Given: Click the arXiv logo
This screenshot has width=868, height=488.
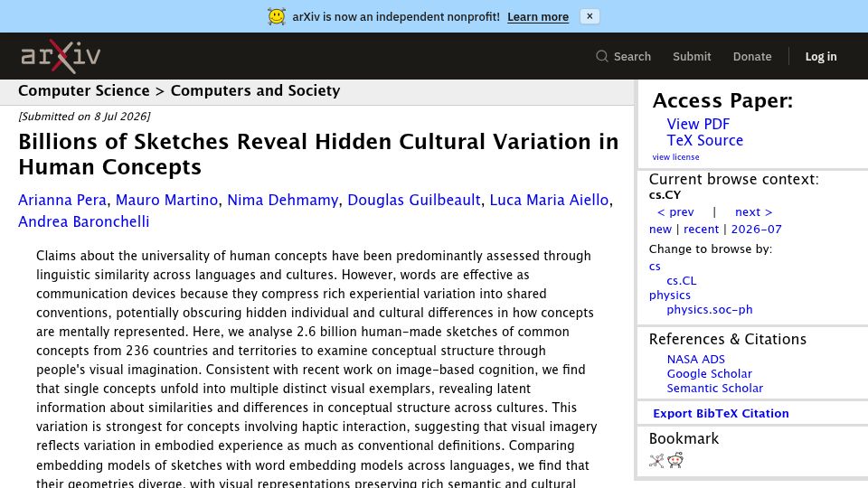Looking at the screenshot, I should (x=61, y=56).
